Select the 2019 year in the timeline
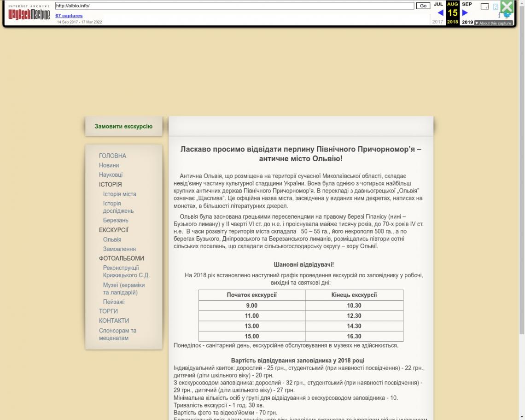The width and height of the screenshot is (525, 420). point(467,22)
